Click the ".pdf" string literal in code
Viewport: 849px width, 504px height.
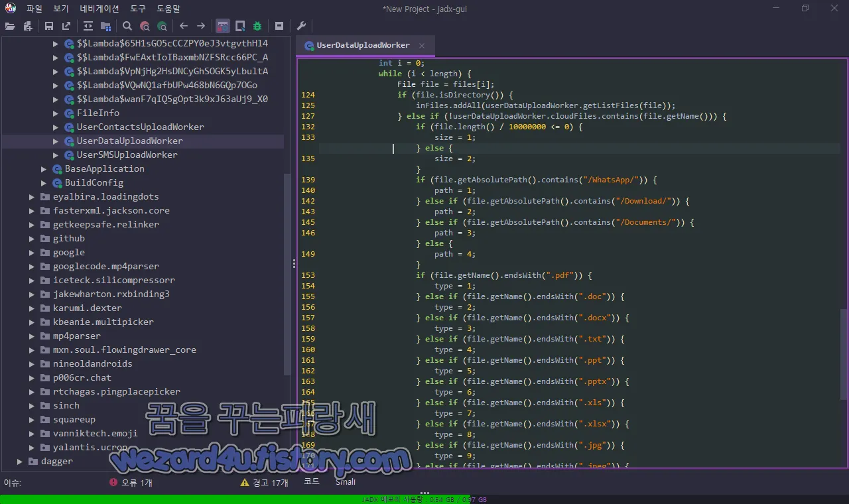point(560,275)
